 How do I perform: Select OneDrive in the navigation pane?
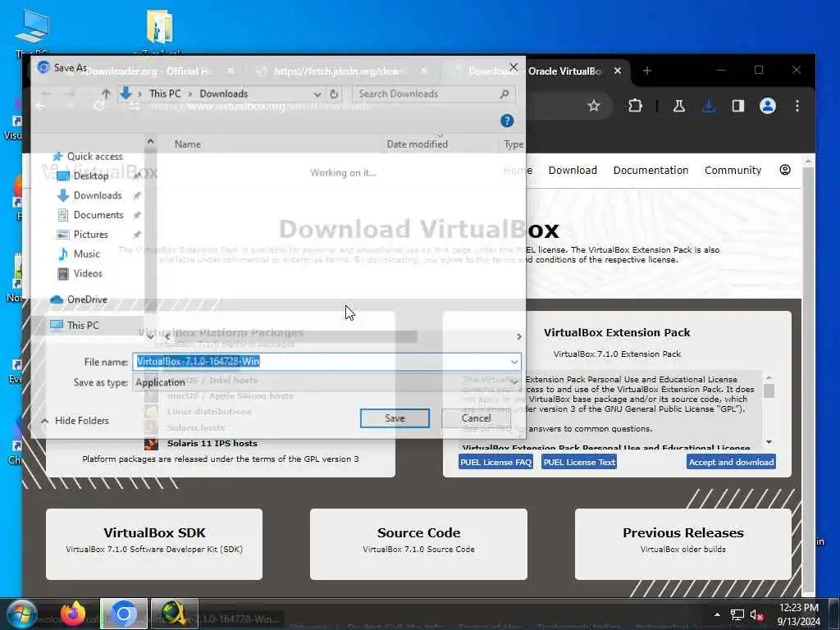click(x=79, y=299)
